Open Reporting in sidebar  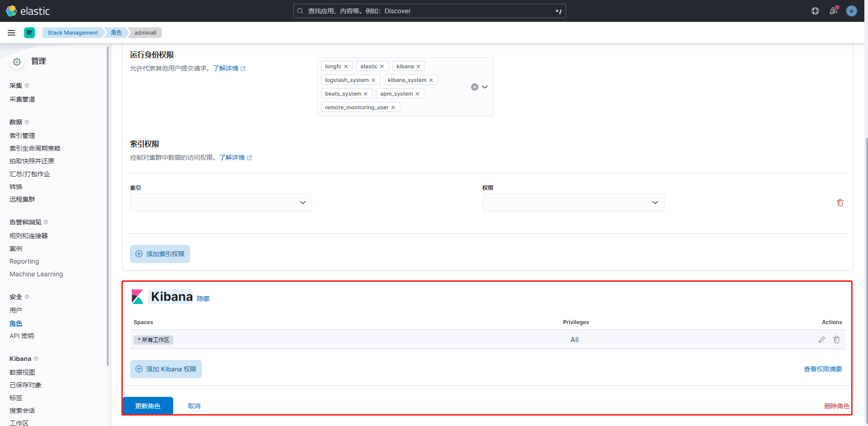tap(25, 261)
